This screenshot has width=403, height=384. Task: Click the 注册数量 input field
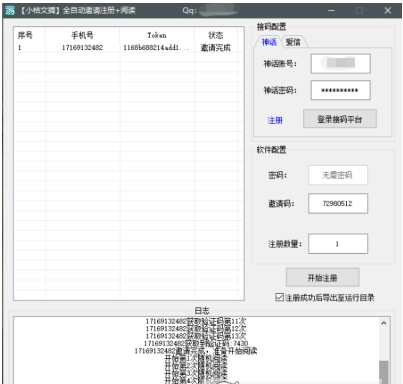point(338,244)
